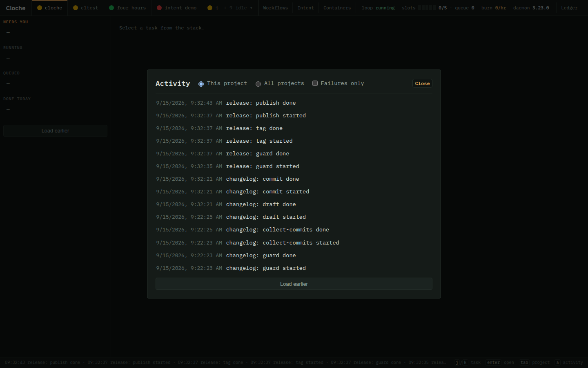The width and height of the screenshot is (588, 368).
Task: Open the Workflows view
Action: pyautogui.click(x=275, y=8)
